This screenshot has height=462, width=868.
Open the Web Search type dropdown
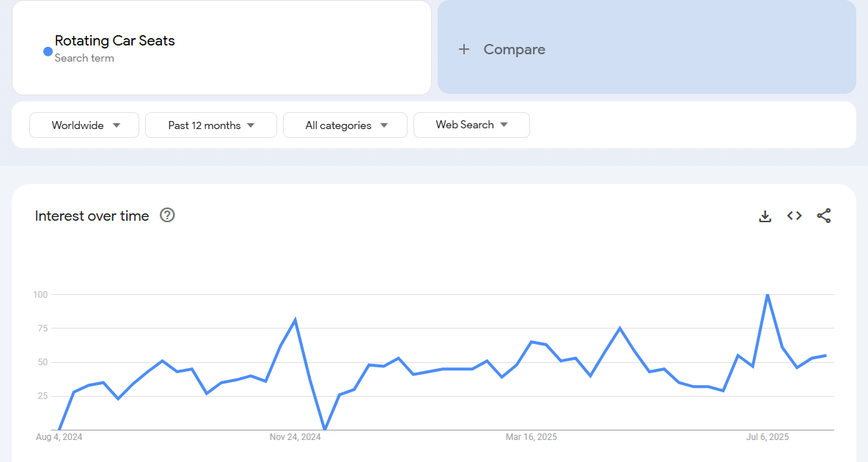tap(471, 125)
